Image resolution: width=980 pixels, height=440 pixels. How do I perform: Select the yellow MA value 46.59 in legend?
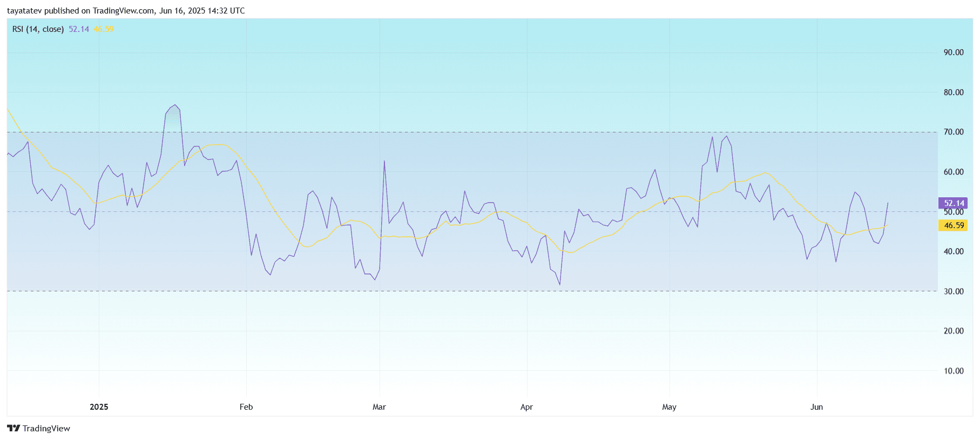(104, 29)
